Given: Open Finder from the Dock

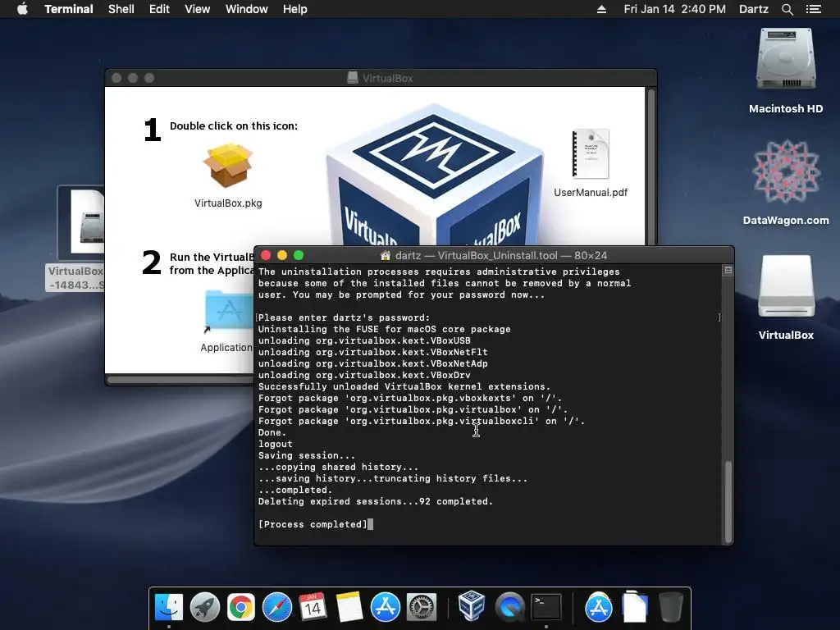Looking at the screenshot, I should (x=169, y=608).
